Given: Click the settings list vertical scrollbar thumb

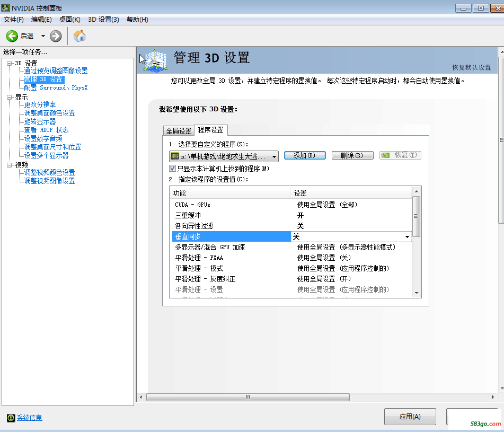Looking at the screenshot, I should [417, 216].
